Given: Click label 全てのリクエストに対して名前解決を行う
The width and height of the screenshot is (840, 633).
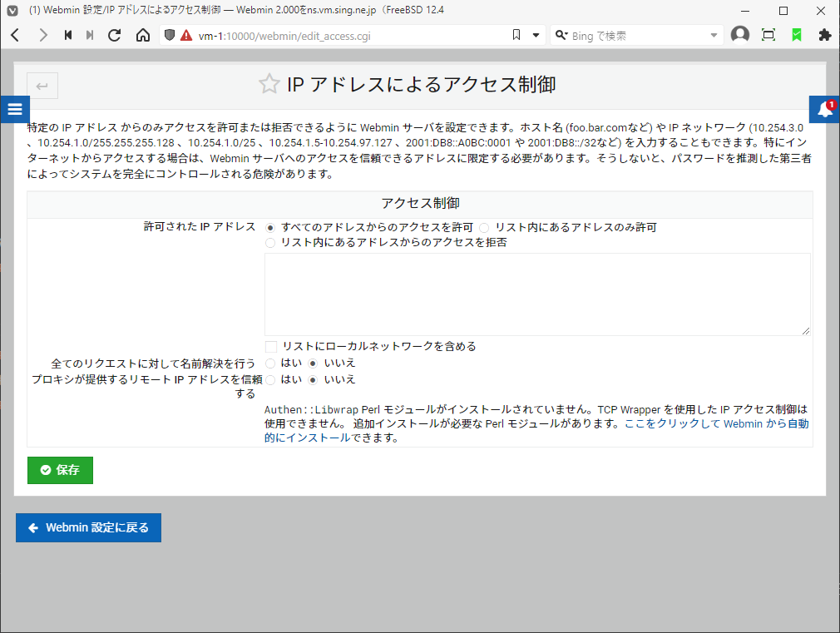Looking at the screenshot, I should tap(153, 364).
